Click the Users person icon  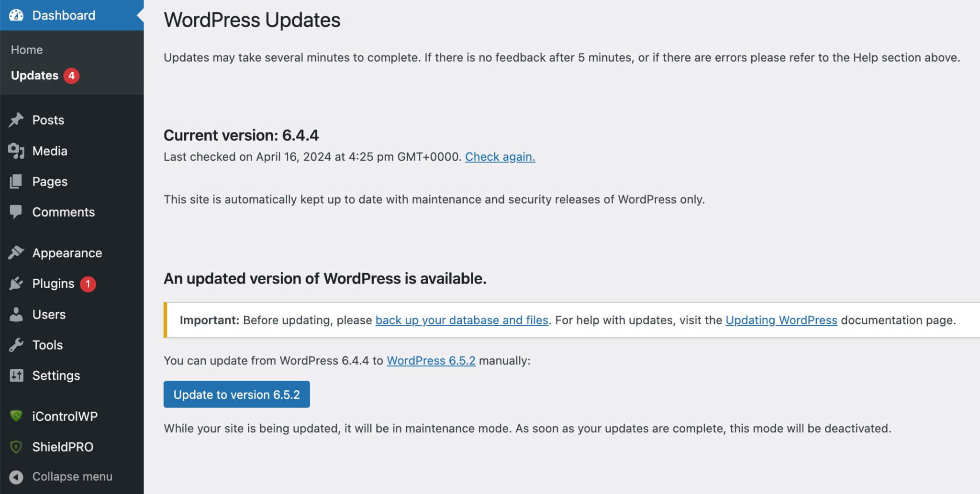point(16,314)
